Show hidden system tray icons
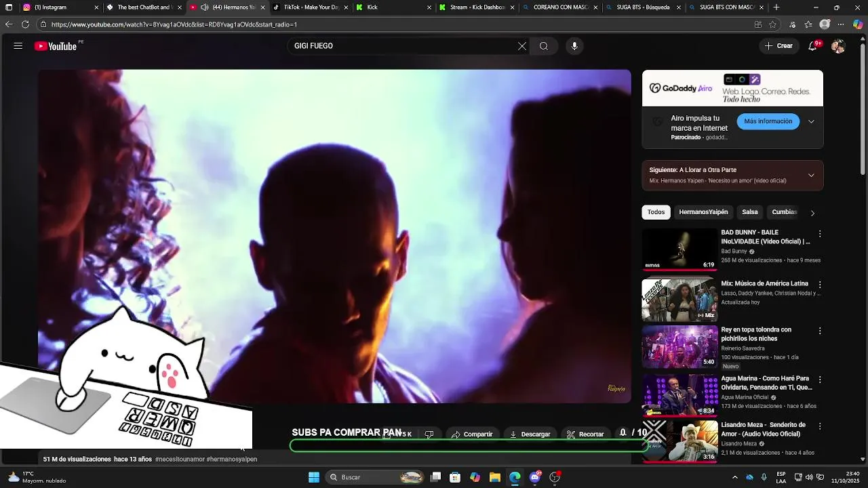868x488 pixels. point(735,477)
